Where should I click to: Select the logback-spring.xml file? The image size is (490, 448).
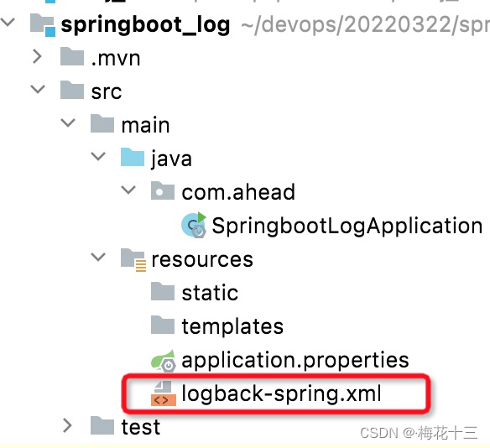pos(266,393)
